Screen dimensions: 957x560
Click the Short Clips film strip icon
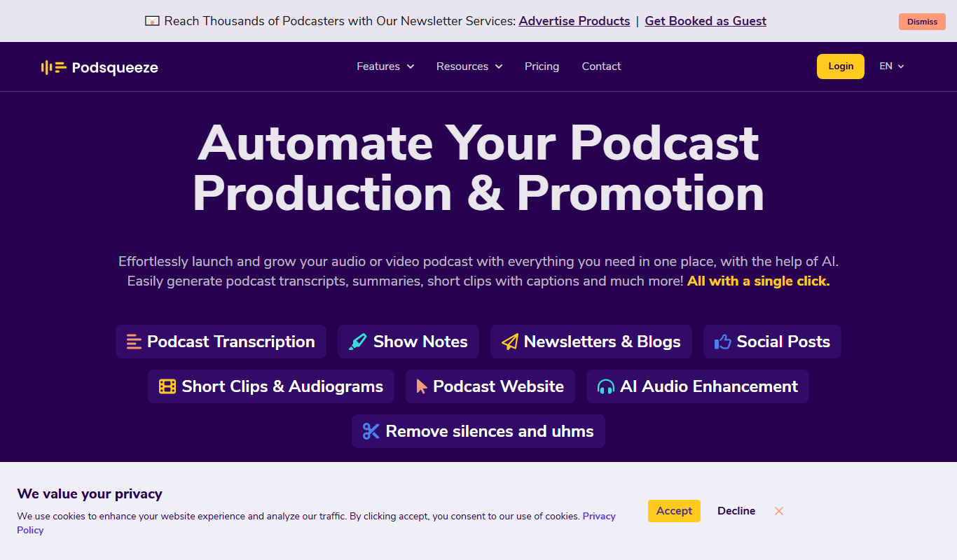167,386
